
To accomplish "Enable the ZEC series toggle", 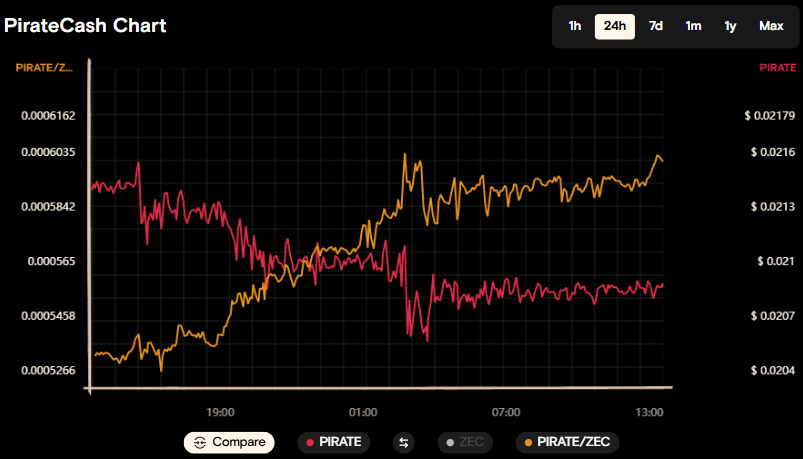I will coord(464,442).
